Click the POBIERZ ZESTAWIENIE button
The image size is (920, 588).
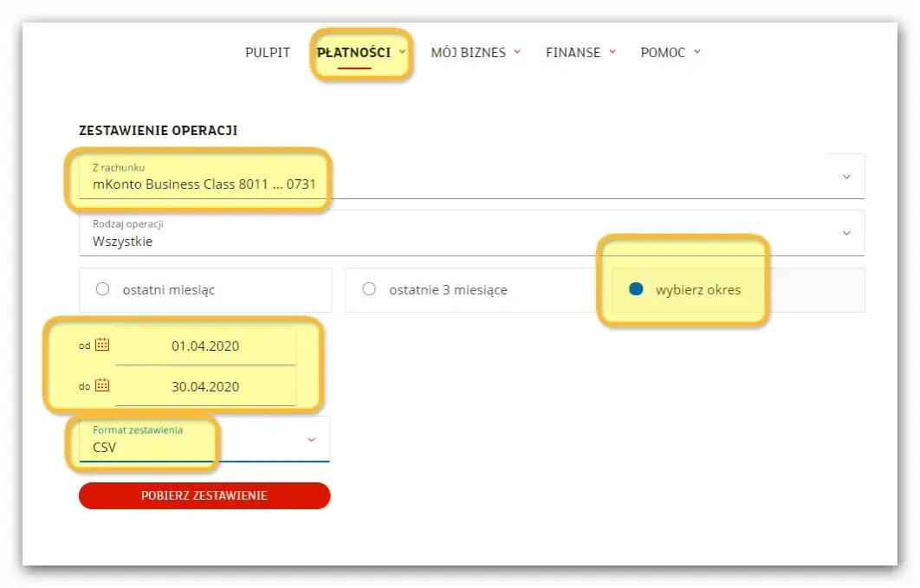pos(204,495)
